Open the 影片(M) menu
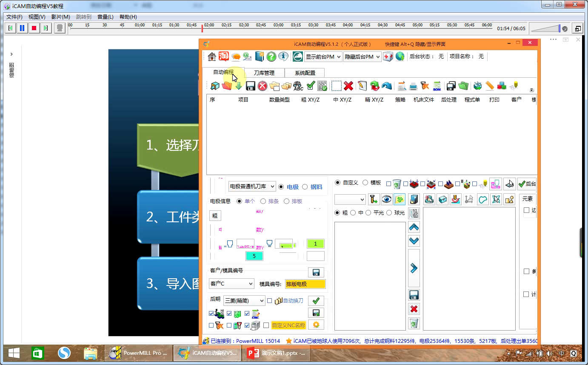 coord(60,17)
